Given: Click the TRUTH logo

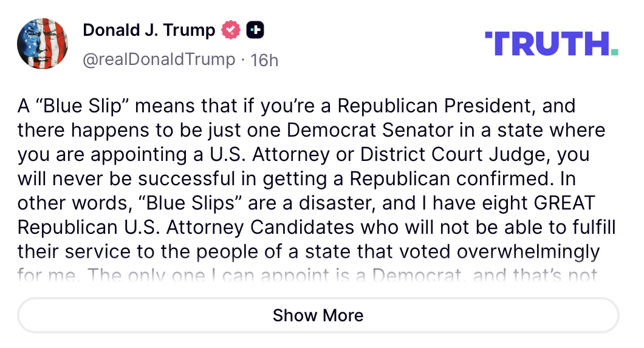Looking at the screenshot, I should click(x=546, y=44).
